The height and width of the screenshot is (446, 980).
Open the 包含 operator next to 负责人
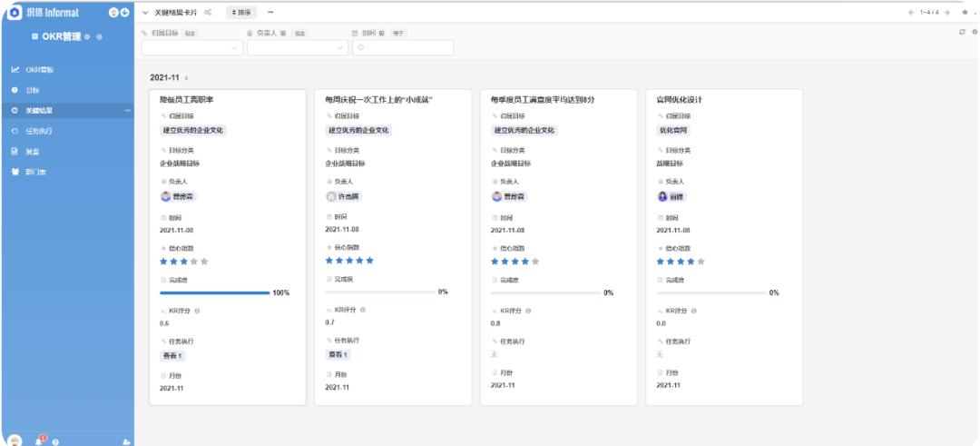pyautogui.click(x=299, y=33)
